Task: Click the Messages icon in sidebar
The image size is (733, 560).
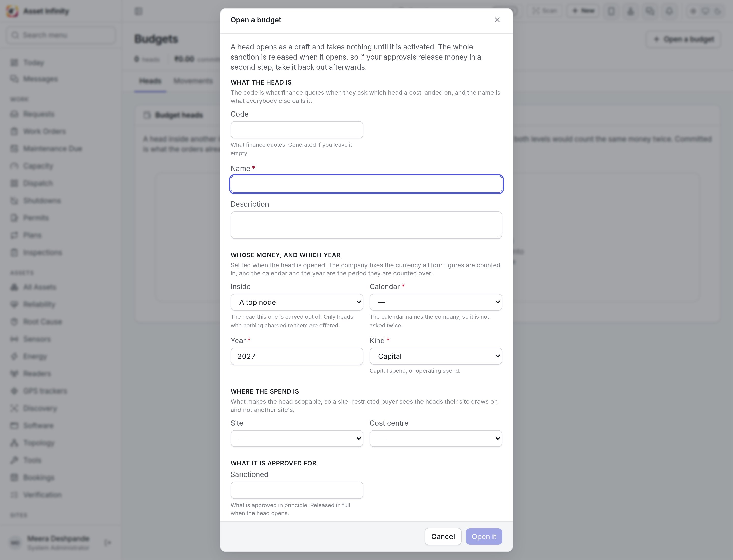Action: [x=14, y=79]
